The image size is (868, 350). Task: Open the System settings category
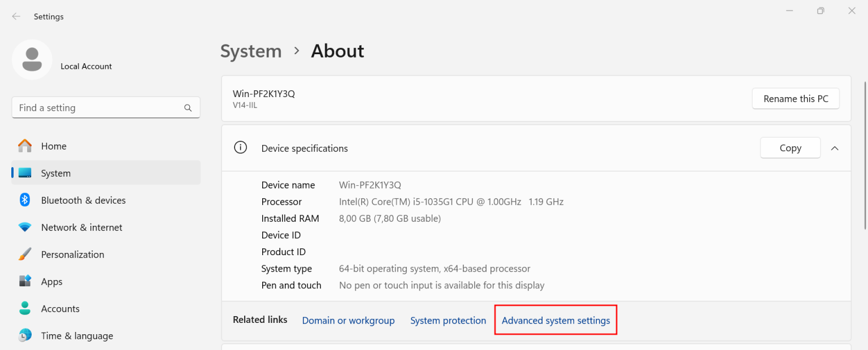coord(56,173)
